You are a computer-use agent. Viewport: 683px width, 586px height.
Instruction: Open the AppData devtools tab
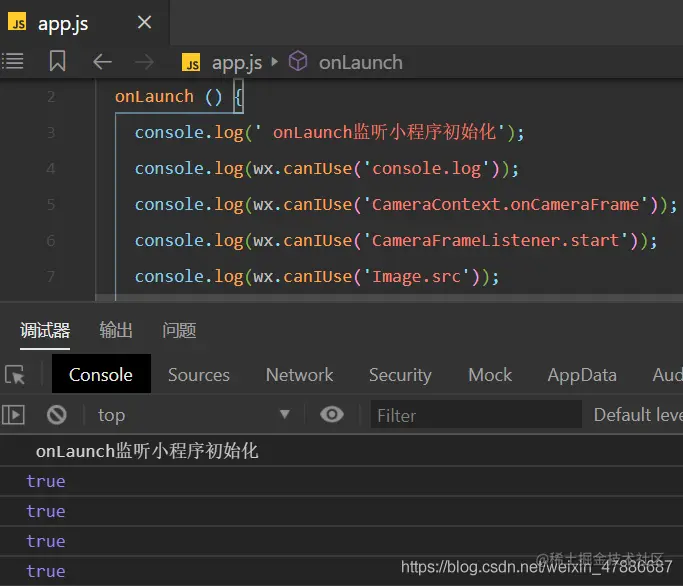tap(582, 375)
